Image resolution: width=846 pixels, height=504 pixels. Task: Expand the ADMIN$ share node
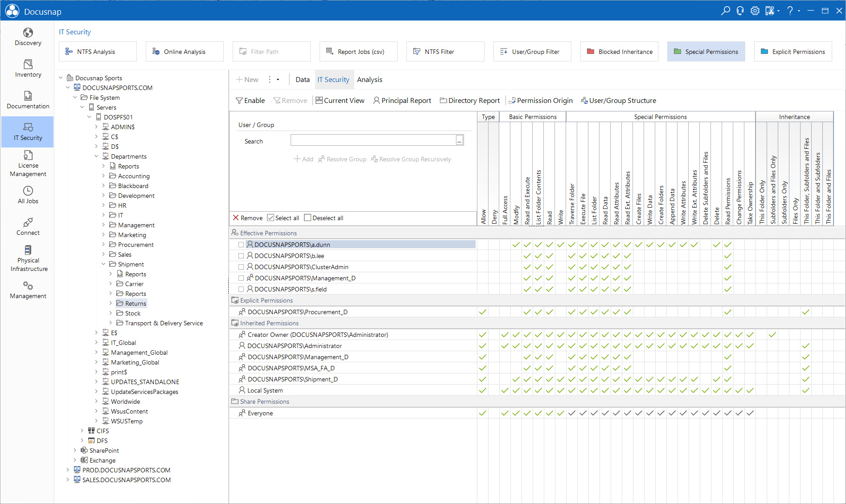click(96, 127)
